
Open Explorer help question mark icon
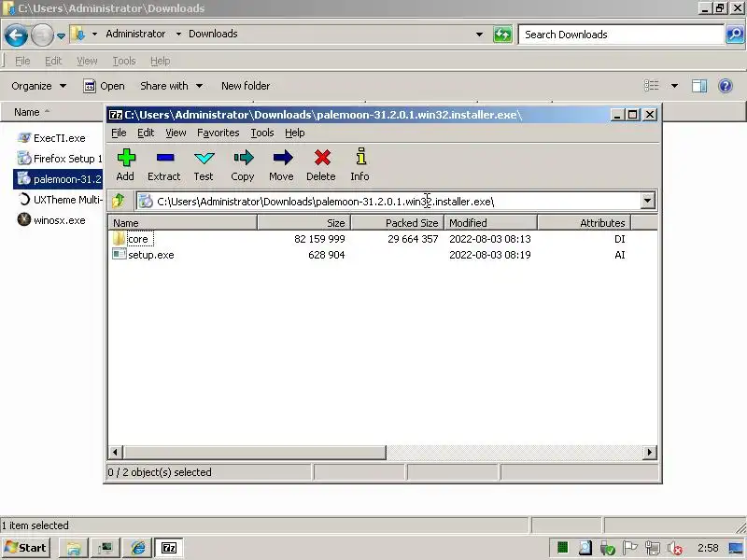click(726, 86)
